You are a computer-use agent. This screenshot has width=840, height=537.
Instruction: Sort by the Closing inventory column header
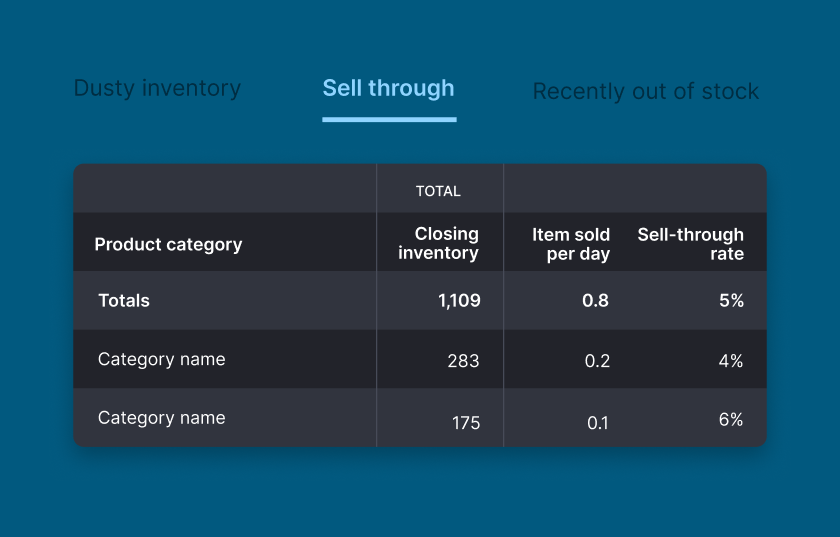(x=439, y=243)
